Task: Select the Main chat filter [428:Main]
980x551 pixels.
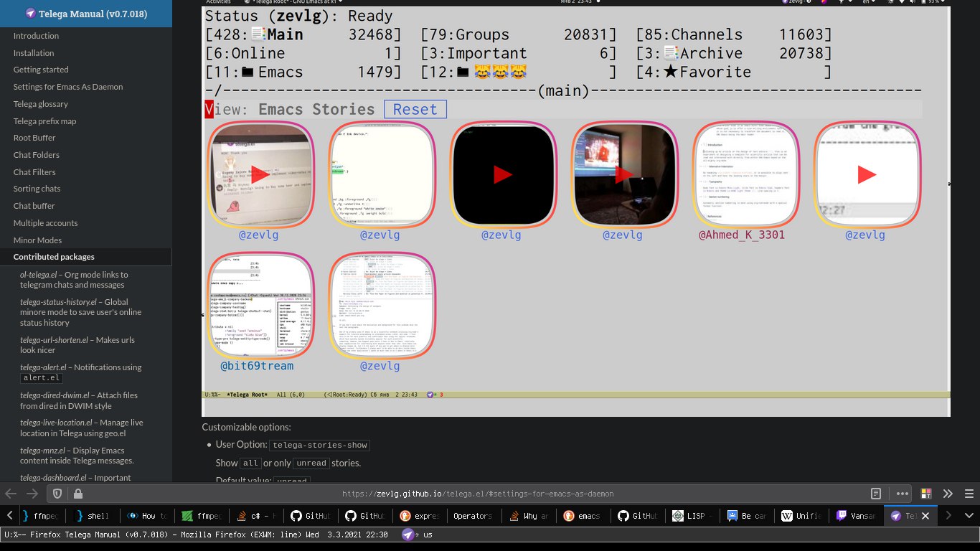Action: tap(303, 34)
